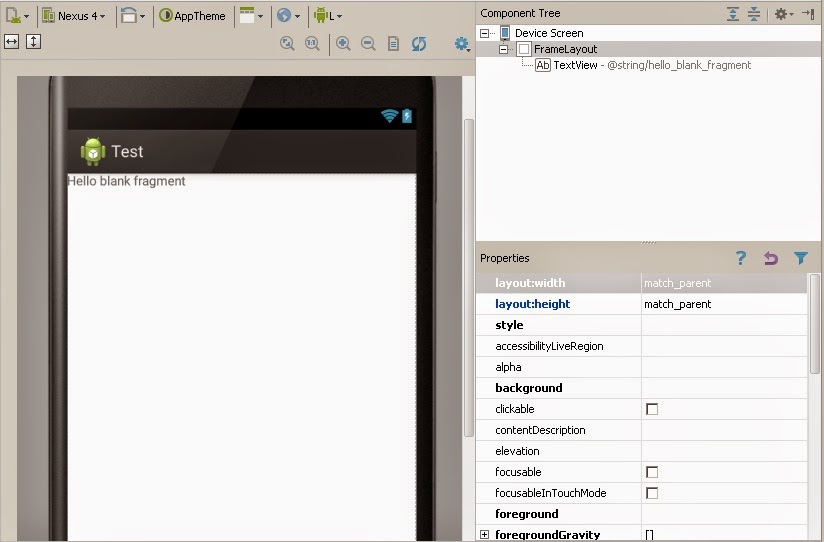Toggle expand height vertically icon
The width and height of the screenshot is (824, 542).
pyautogui.click(x=33, y=42)
